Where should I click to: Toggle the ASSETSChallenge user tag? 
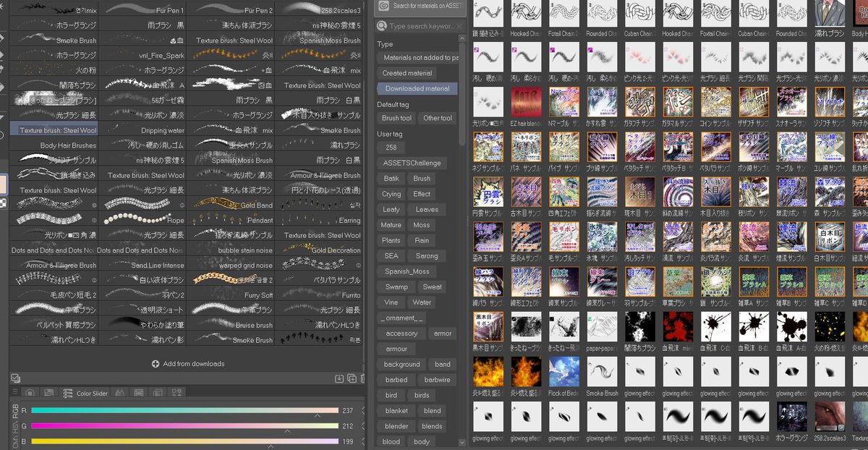tap(412, 164)
